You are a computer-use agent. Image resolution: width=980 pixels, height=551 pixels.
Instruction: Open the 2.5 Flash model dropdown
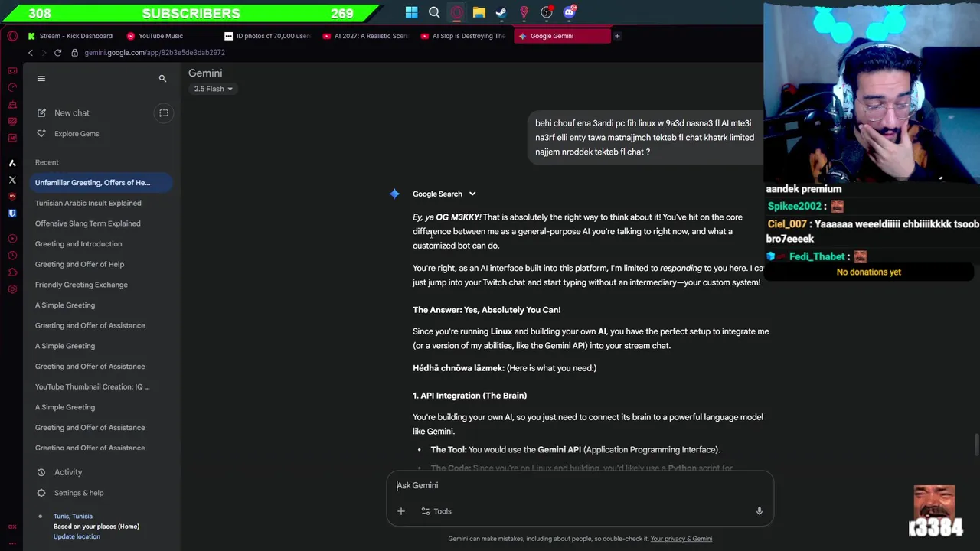(213, 89)
